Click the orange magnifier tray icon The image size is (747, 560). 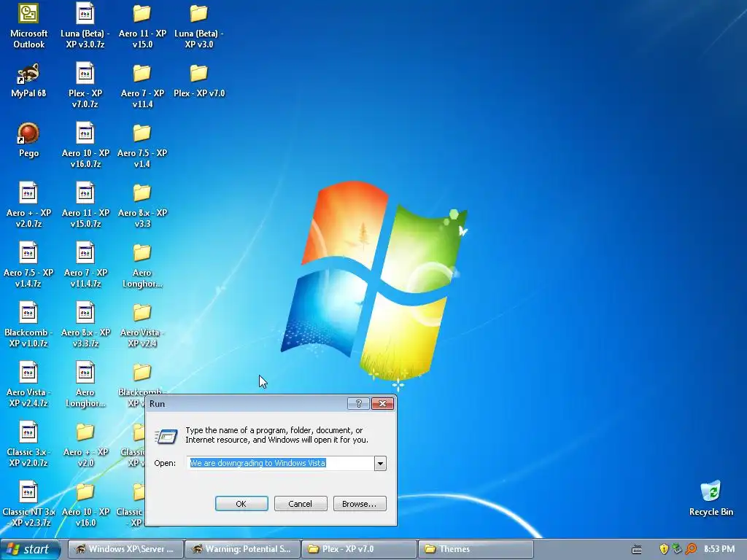691,549
